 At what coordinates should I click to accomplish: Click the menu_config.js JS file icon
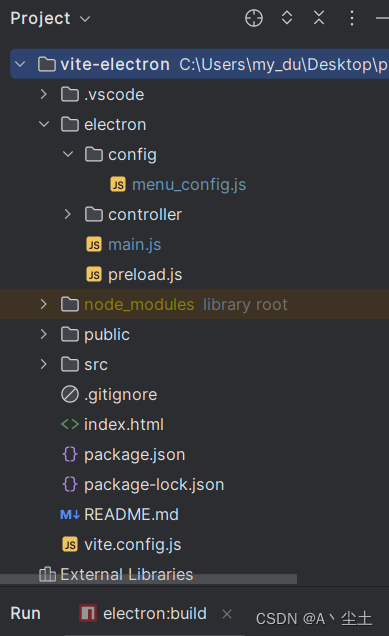pos(118,185)
